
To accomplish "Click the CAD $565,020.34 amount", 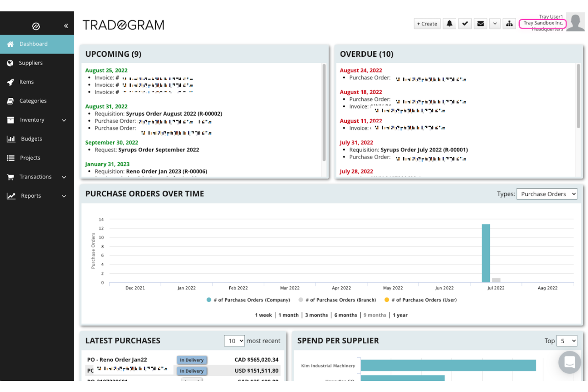I will [256, 360].
